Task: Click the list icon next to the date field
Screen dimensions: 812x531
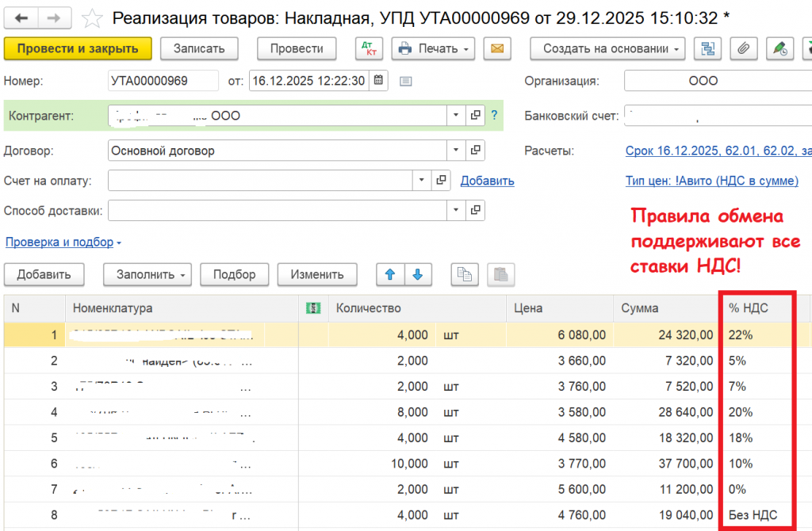Action: tap(405, 82)
